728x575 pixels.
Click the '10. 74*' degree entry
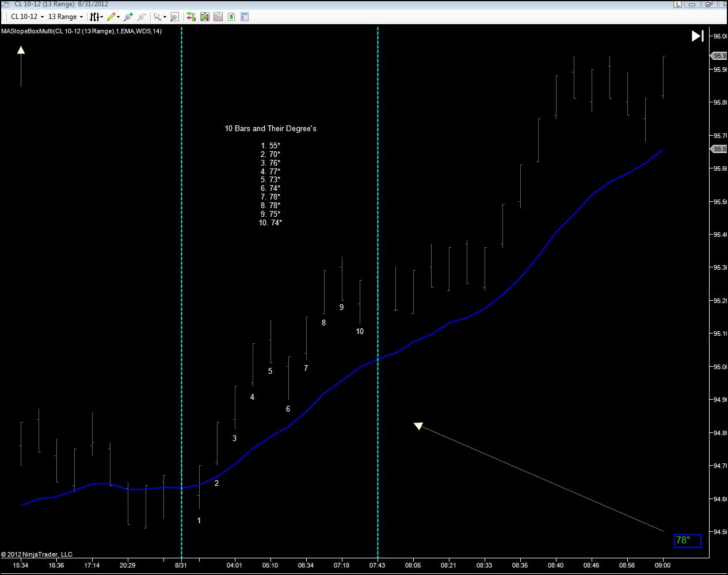pos(270,223)
